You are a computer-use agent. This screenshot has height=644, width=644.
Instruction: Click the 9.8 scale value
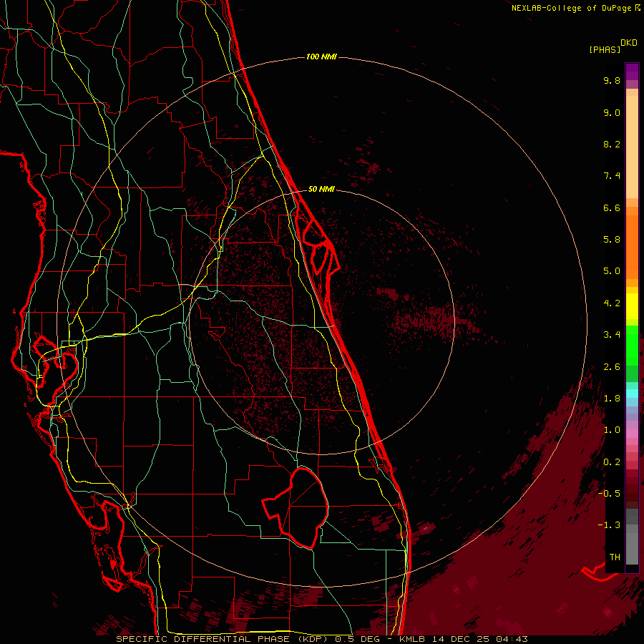click(x=612, y=80)
